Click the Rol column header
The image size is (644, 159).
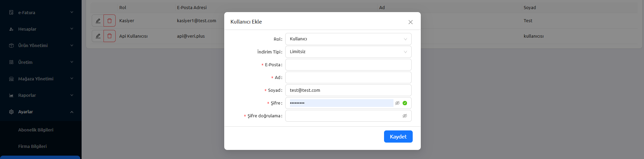[123, 7]
